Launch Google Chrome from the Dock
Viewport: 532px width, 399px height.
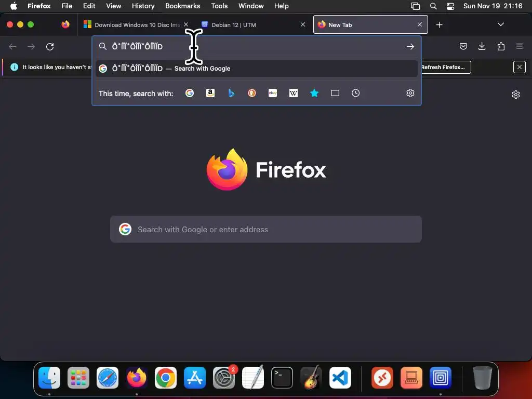click(x=166, y=377)
